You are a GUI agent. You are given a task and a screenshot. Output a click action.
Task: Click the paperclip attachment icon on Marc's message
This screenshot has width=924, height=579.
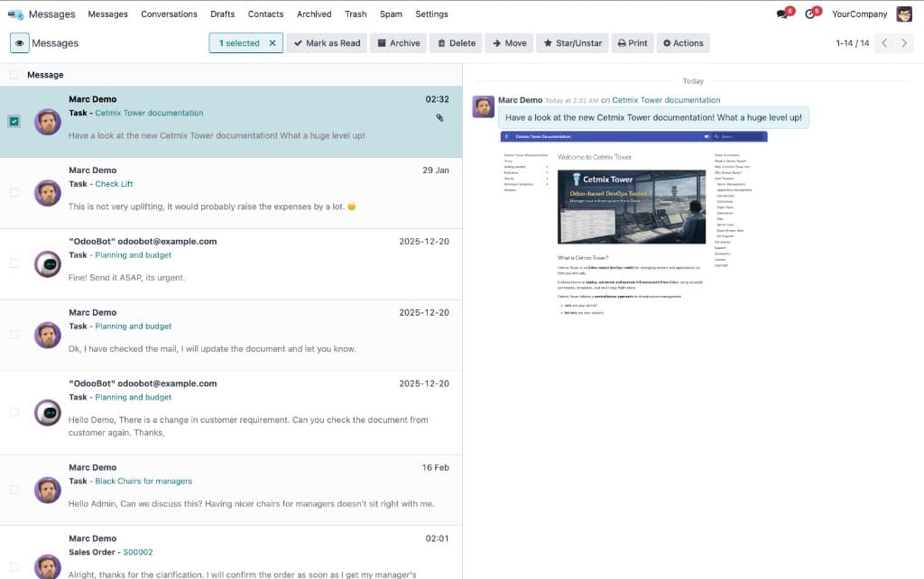point(439,117)
